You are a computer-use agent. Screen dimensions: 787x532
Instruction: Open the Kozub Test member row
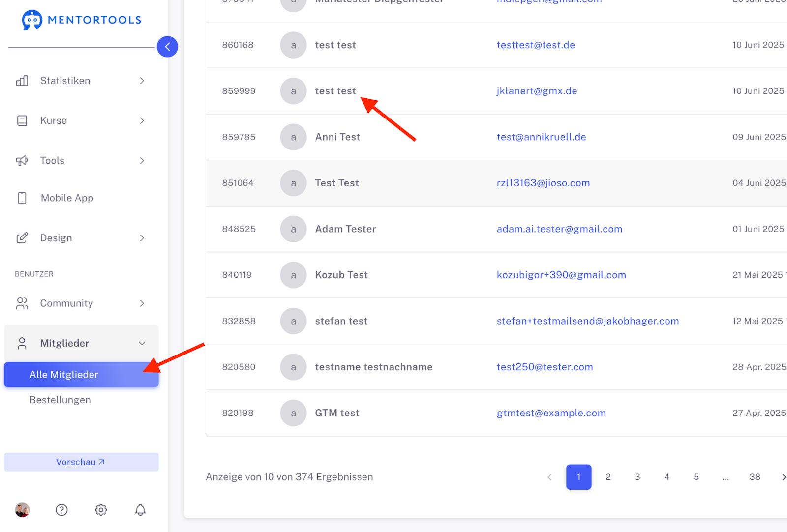(x=341, y=275)
